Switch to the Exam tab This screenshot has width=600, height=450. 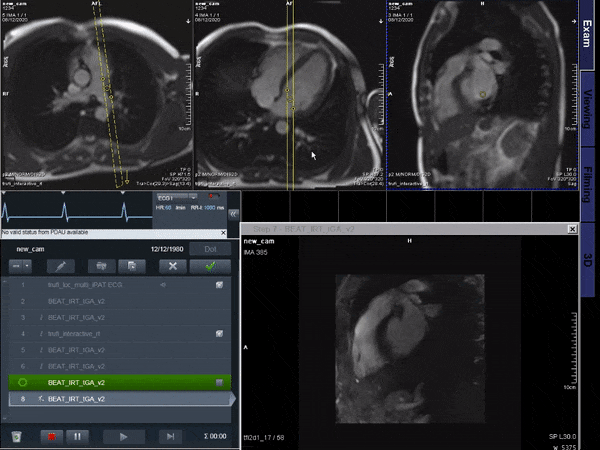click(588, 31)
